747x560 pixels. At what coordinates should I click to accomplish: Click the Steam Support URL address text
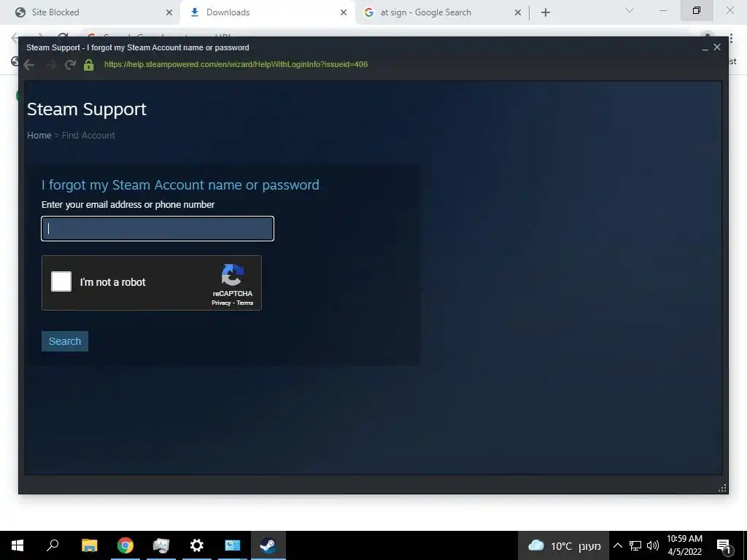tap(236, 64)
